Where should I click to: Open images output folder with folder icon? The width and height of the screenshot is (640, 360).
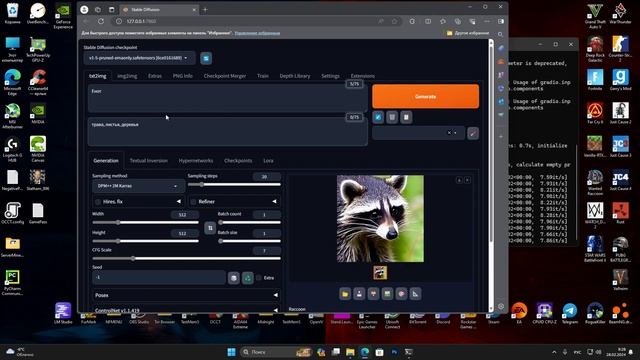345,294
